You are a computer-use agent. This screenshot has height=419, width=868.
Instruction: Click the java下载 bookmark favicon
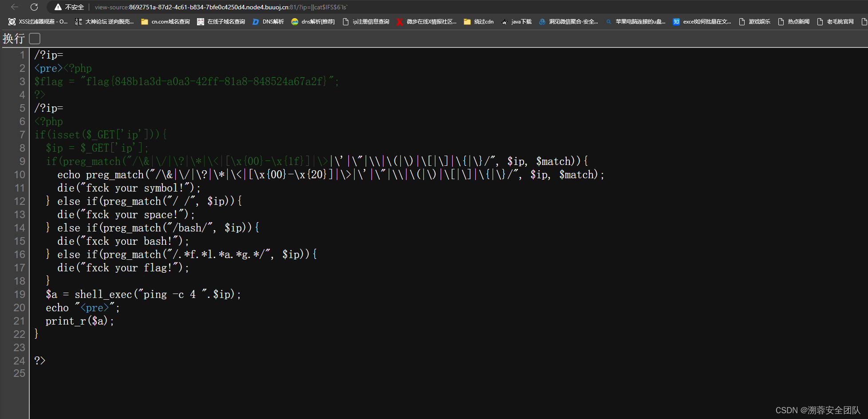click(504, 21)
